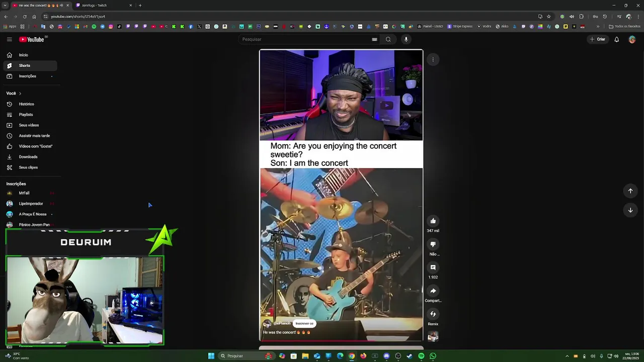Open the YouTube account avatar menu

click(x=632, y=39)
